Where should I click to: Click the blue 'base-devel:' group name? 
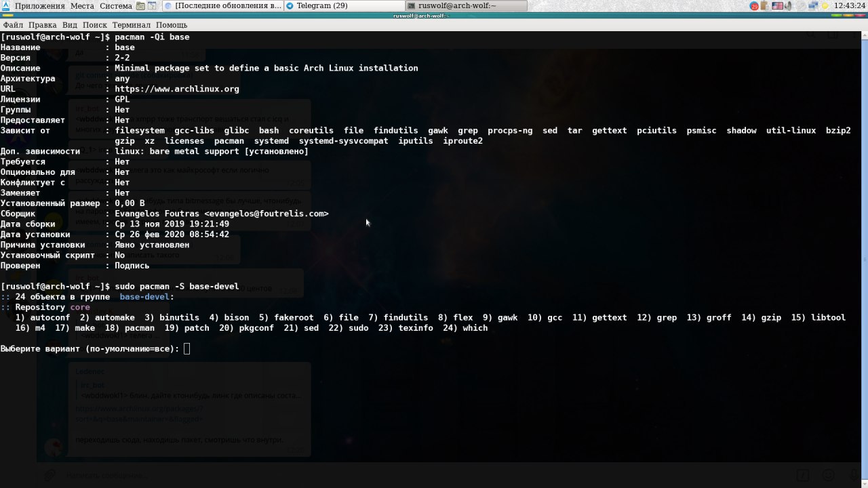147,297
